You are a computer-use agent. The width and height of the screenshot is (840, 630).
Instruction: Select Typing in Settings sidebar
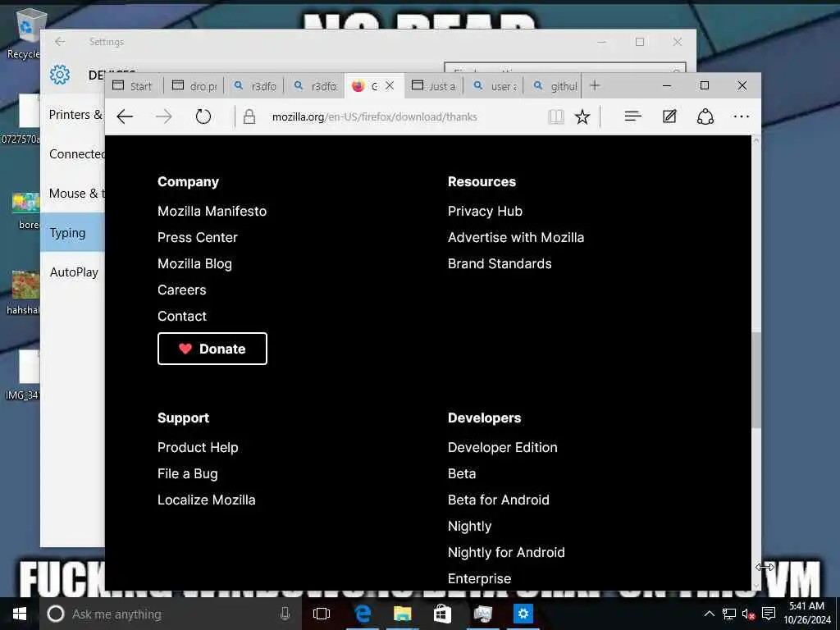tap(72, 232)
